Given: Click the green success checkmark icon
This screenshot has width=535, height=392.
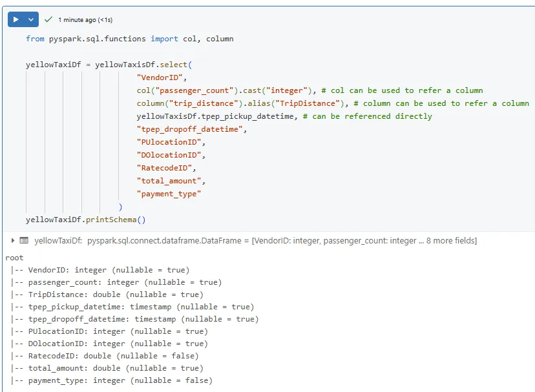Looking at the screenshot, I should click(x=48, y=19).
